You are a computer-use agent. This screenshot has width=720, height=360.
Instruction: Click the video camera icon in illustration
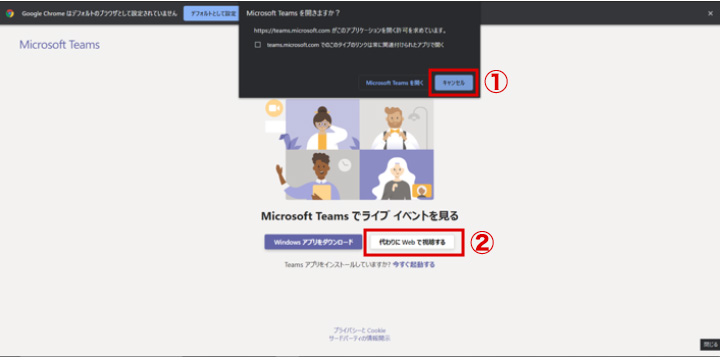click(x=274, y=108)
